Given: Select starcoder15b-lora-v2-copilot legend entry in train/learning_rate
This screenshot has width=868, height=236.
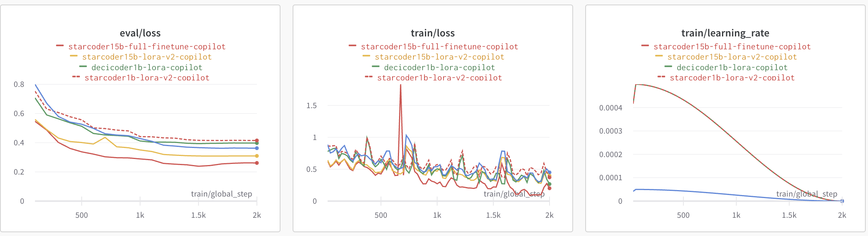Looking at the screenshot, I should click(x=732, y=57).
